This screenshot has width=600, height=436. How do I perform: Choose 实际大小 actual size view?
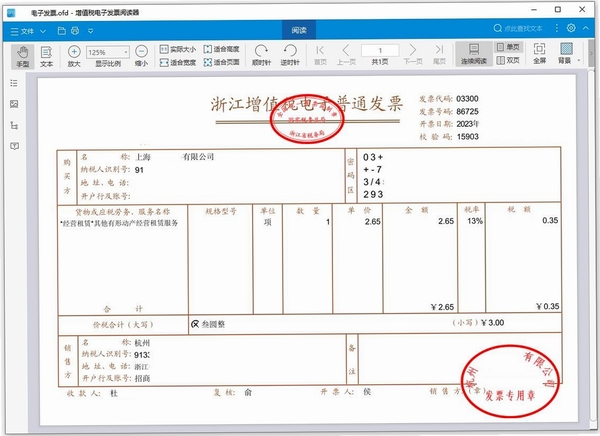click(178, 49)
